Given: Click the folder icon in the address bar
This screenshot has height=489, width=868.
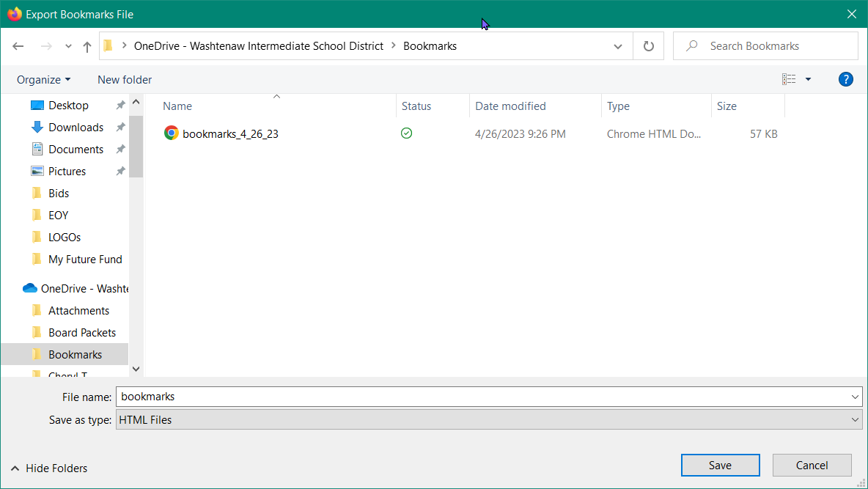Looking at the screenshot, I should click(x=108, y=45).
